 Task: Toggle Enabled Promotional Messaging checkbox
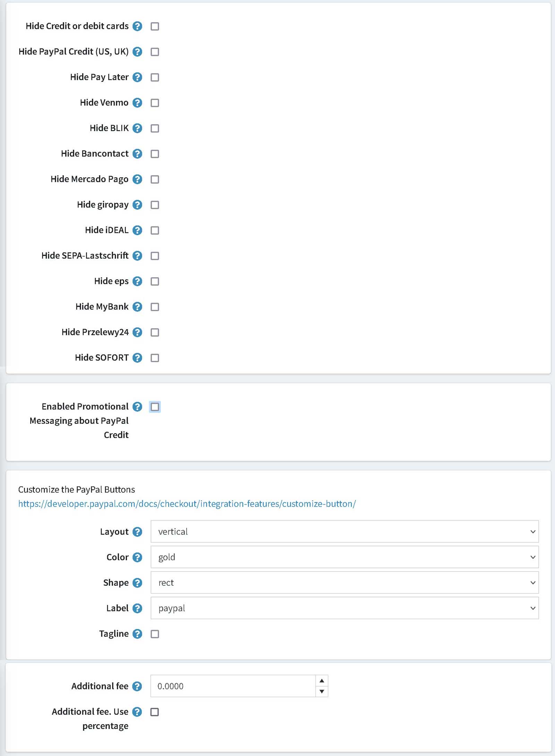coord(155,407)
